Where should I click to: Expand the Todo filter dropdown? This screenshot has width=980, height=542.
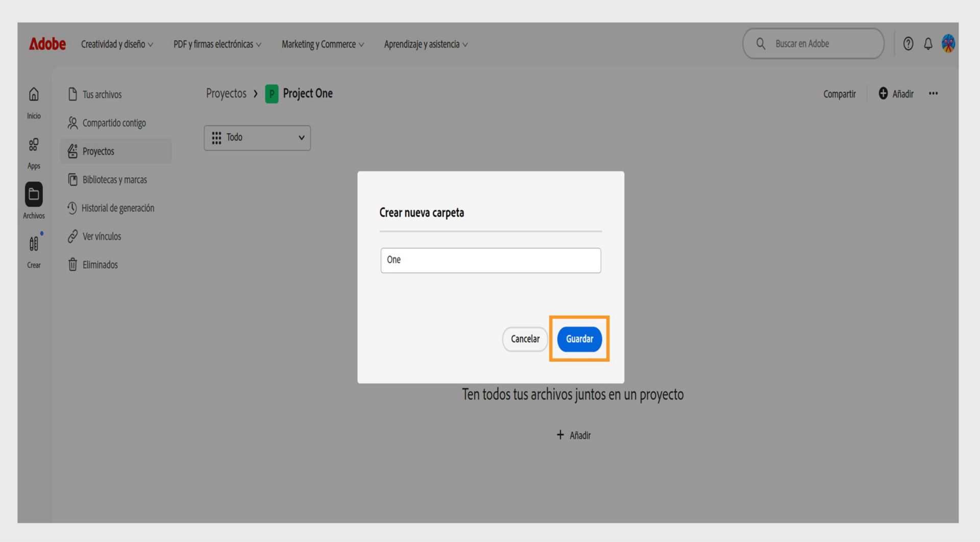[x=257, y=138]
